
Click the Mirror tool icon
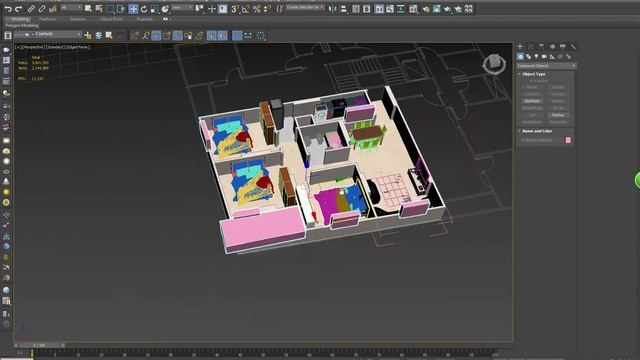tap(332, 9)
